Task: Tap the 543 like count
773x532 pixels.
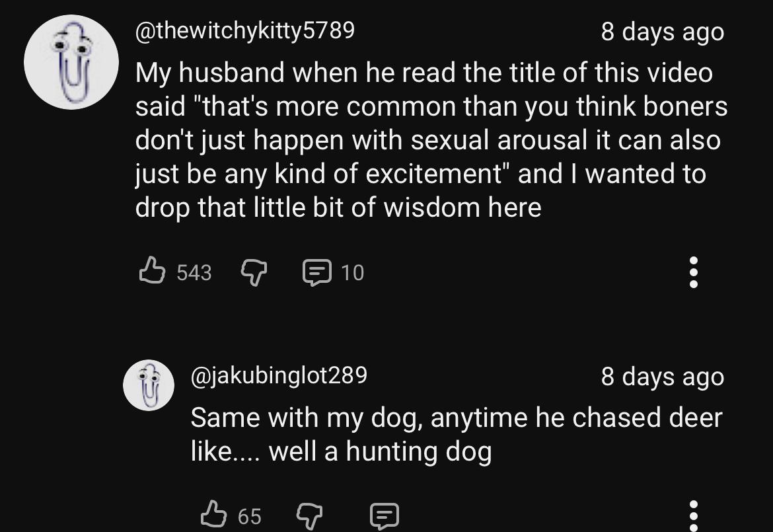Action: 194,272
